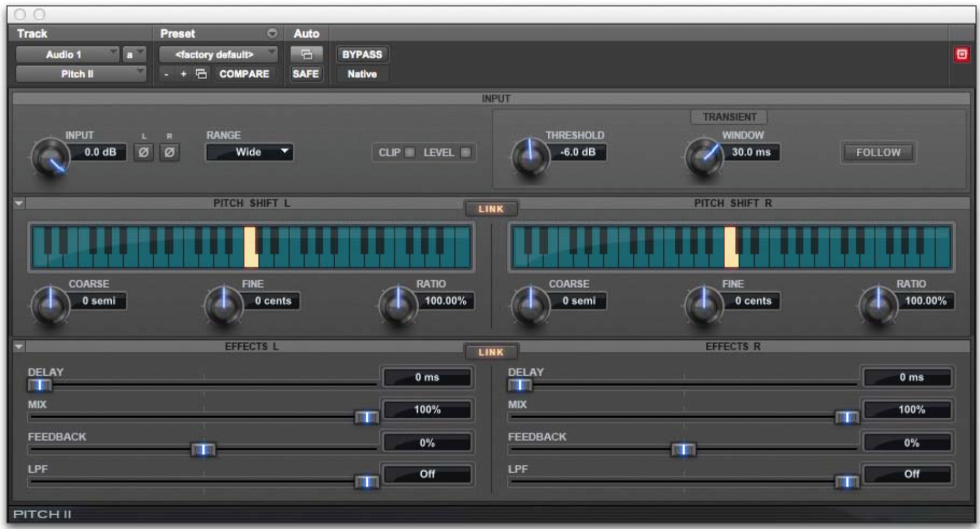
Task: Click the right COARSE 0 semi field
Action: [x=579, y=301]
